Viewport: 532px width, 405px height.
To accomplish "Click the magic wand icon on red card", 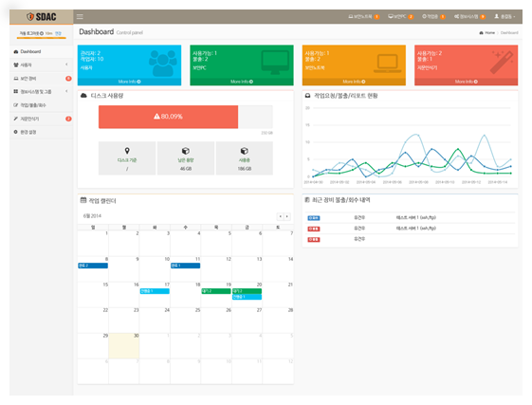I will (x=502, y=62).
